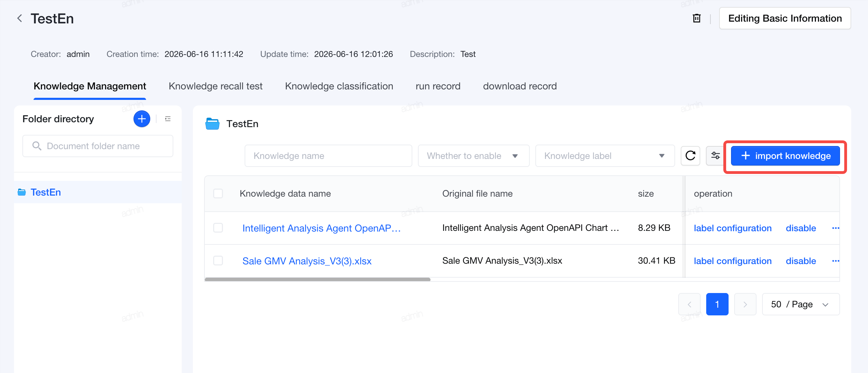This screenshot has width=868, height=373.
Task: Switch to Knowledge recall test tab
Action: (215, 86)
